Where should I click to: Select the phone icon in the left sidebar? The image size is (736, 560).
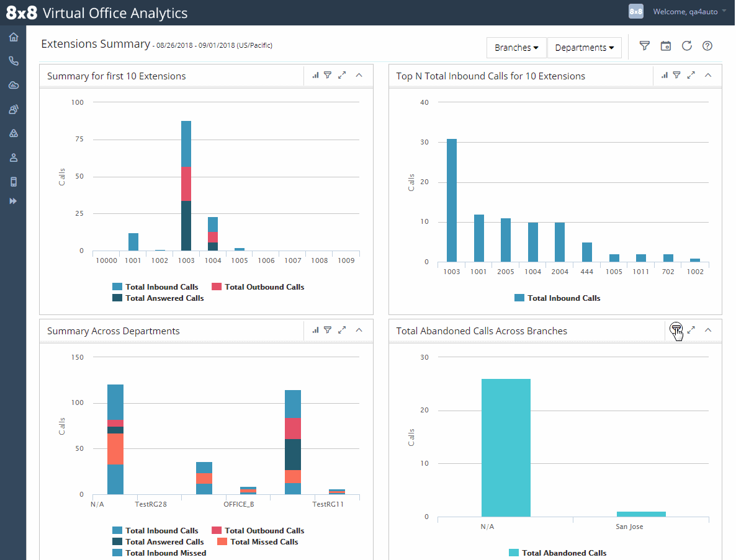[x=13, y=61]
